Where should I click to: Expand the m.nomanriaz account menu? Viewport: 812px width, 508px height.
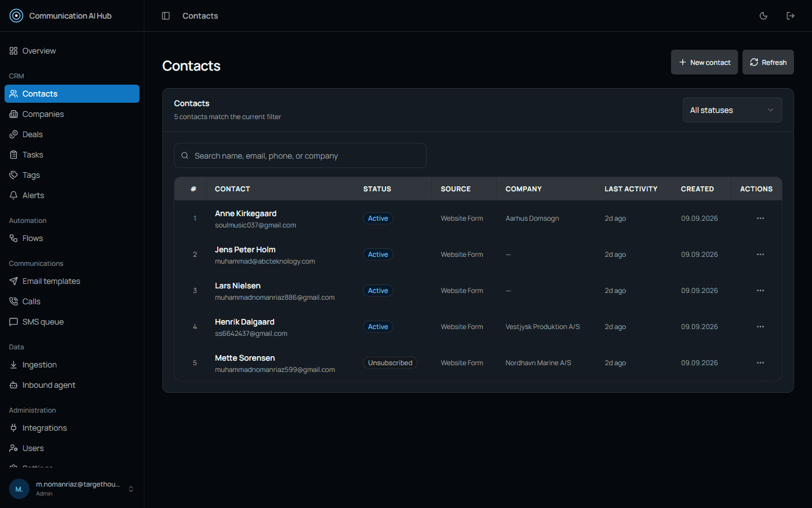click(72, 489)
